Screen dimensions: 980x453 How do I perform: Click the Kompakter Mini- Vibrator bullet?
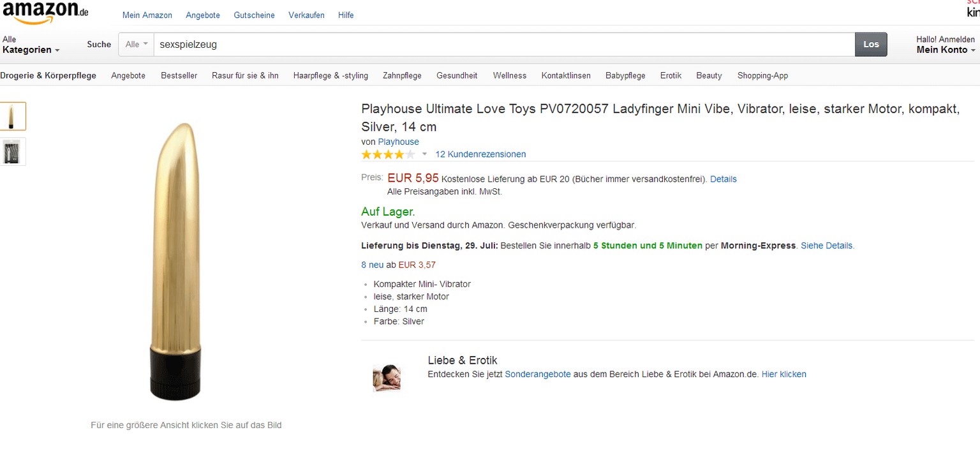(422, 285)
